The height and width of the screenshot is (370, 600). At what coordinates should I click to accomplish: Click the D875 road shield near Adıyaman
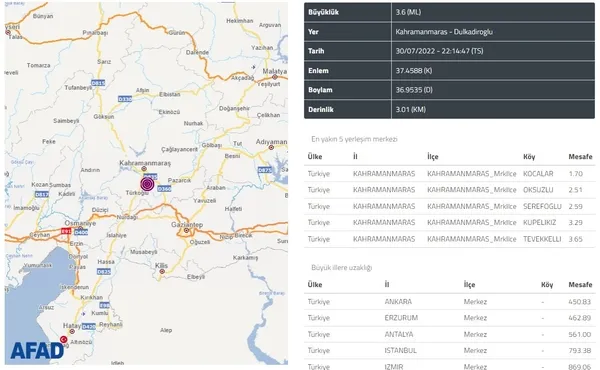[265, 170]
